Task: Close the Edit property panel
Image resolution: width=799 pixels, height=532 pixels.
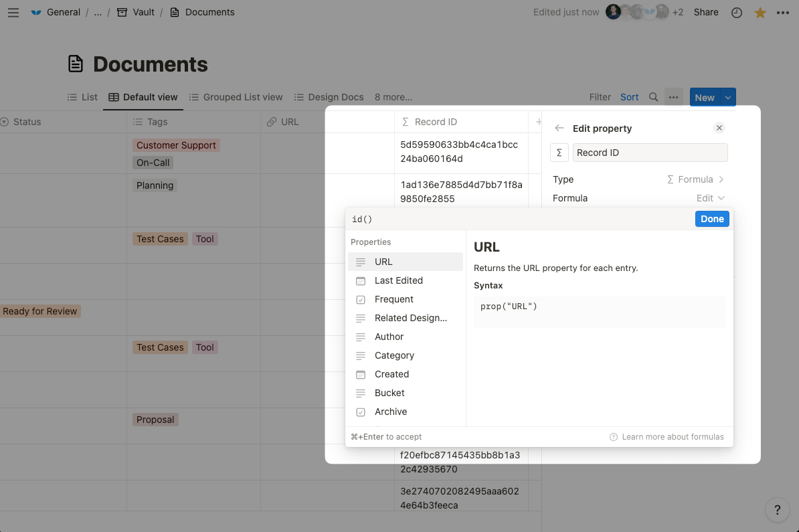Action: (719, 128)
